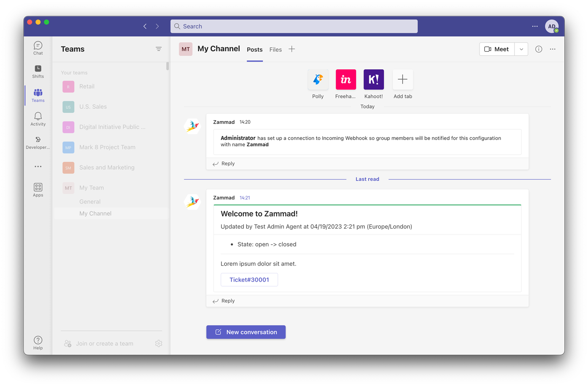Open the Ticket#30001 button
This screenshot has height=386, width=588.
click(x=249, y=280)
